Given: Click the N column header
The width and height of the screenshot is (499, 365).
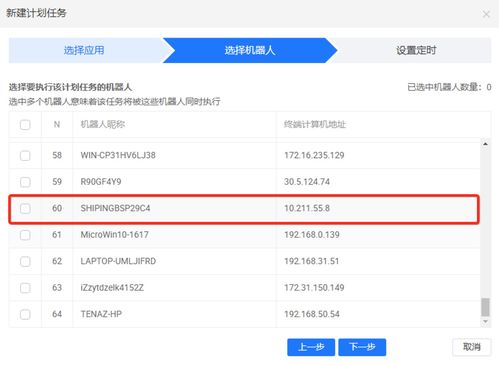Looking at the screenshot, I should coord(57,124).
